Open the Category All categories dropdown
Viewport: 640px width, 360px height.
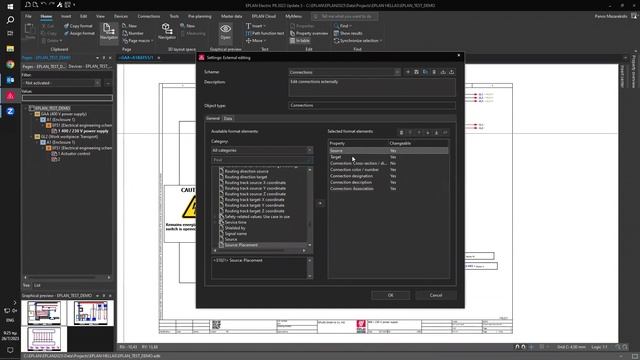pos(309,150)
